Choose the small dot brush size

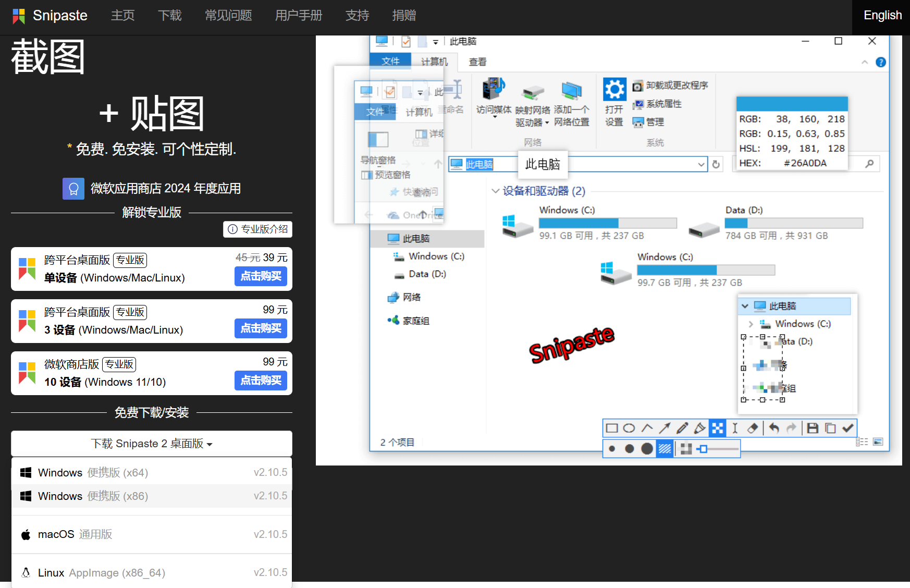(612, 449)
